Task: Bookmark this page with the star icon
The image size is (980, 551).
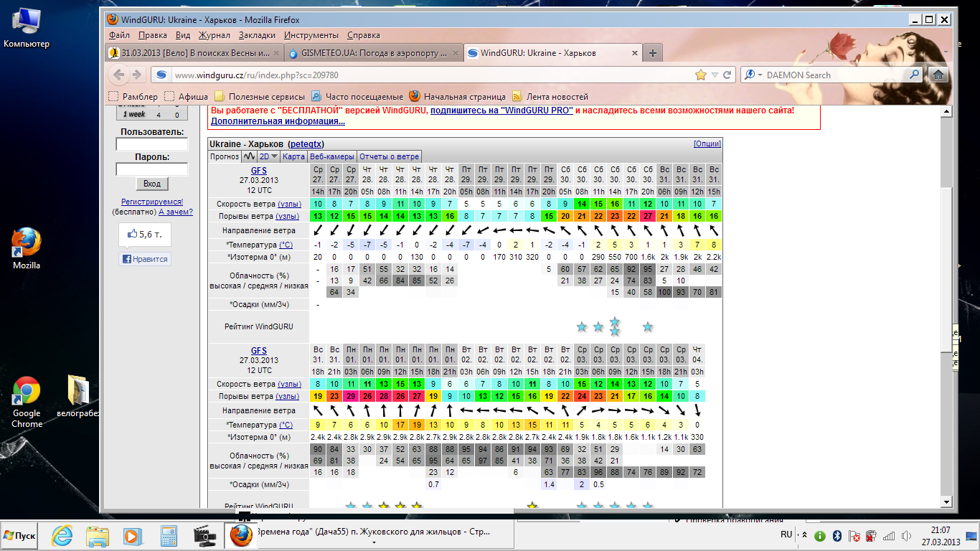Action: tap(701, 75)
